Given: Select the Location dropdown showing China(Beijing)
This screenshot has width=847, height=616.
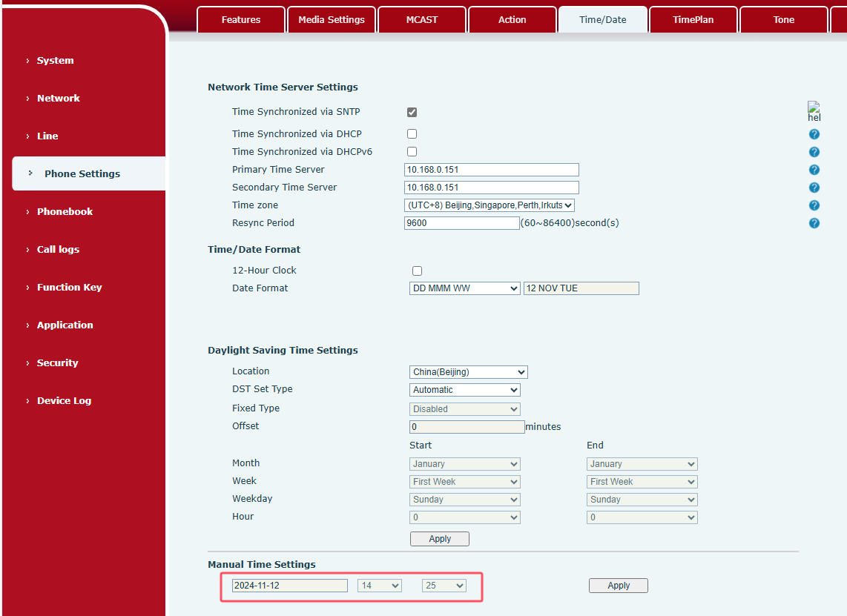Looking at the screenshot, I should (x=468, y=372).
